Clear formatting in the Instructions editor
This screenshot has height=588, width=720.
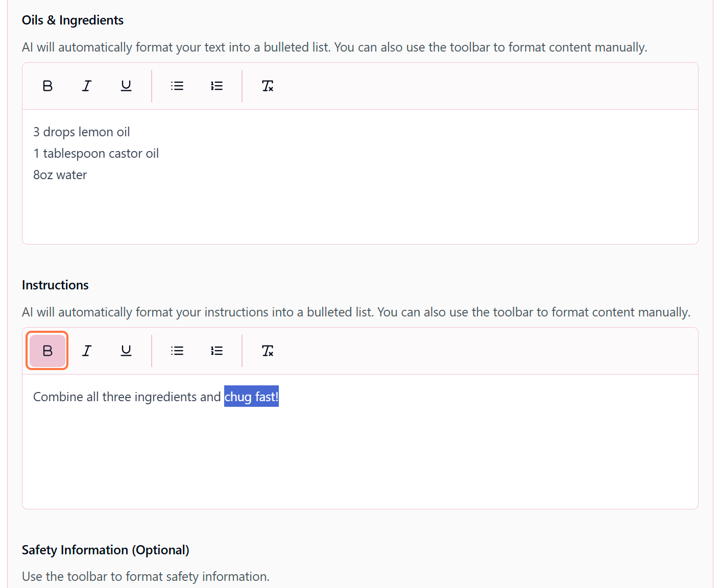268,351
